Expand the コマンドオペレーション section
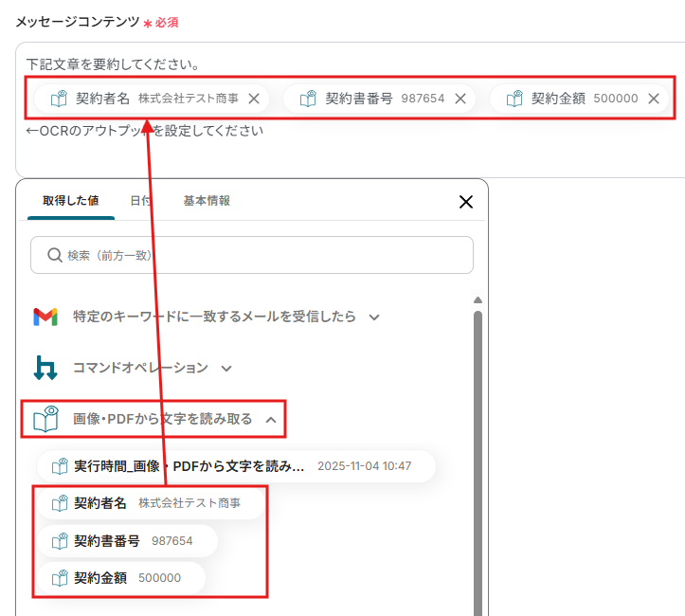This screenshot has width=685, height=616. click(226, 368)
